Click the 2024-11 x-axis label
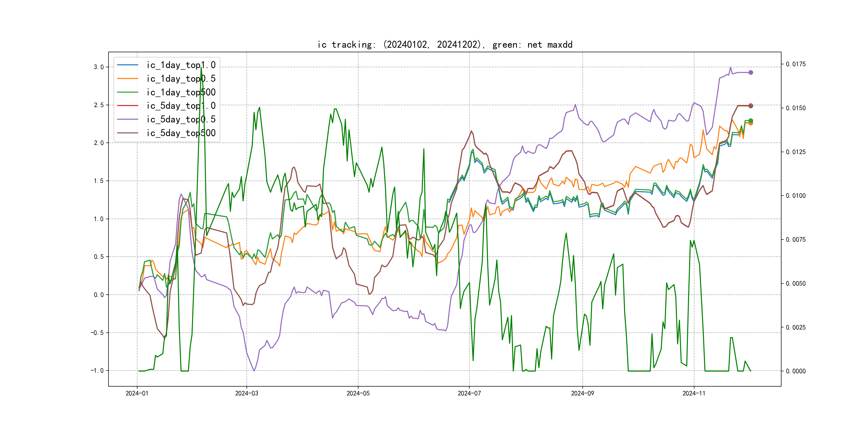Screen dimensions: 868x434 [694, 393]
